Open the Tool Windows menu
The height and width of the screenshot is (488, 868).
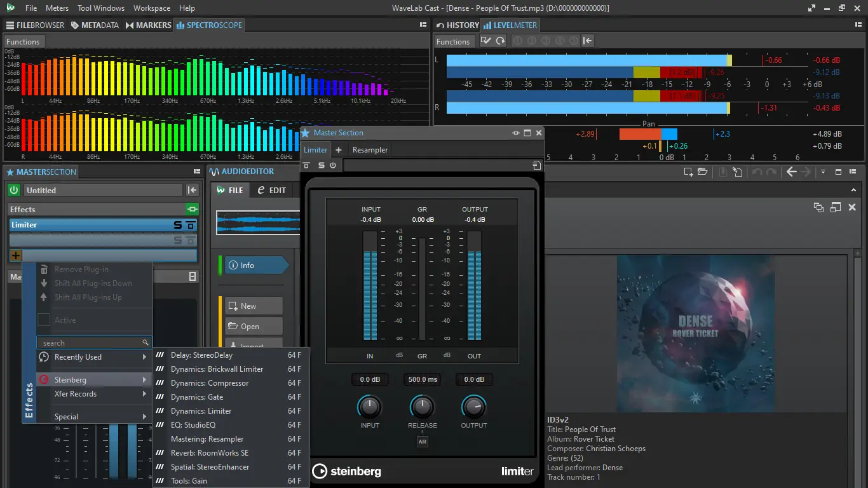(x=101, y=8)
